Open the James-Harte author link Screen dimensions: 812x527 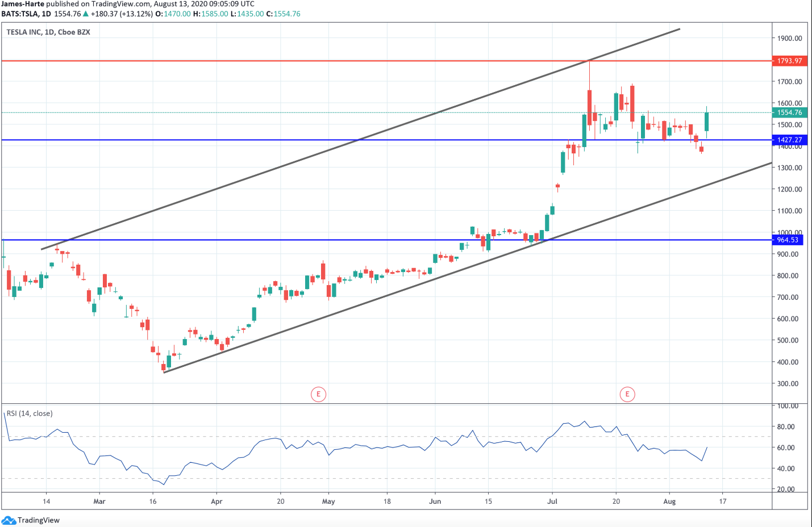tap(23, 4)
